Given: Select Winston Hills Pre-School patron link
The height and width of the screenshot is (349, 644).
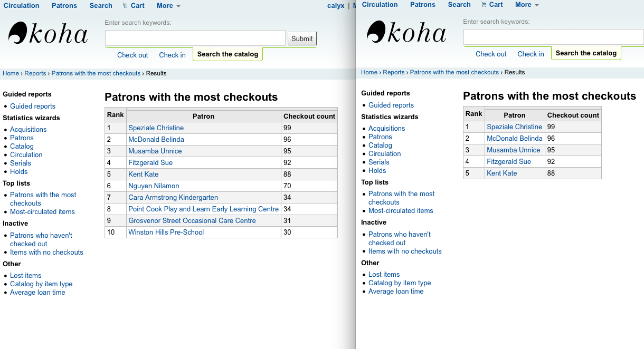Looking at the screenshot, I should 166,232.
